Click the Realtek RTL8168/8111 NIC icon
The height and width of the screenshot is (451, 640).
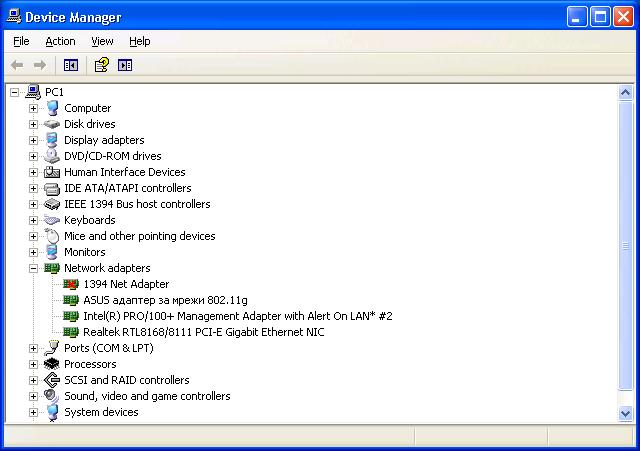tap(71, 332)
